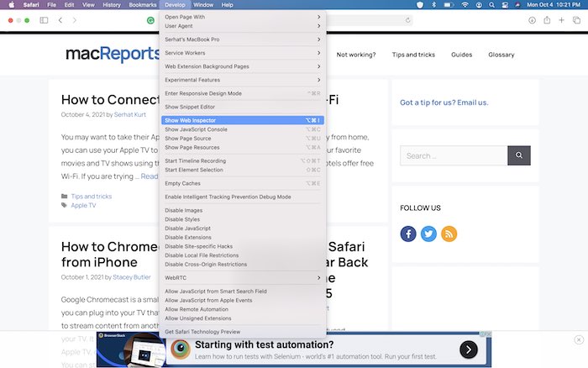Image resolution: width=588 pixels, height=368 pixels.
Task: Open the Twitter follow icon
Action: 428,234
